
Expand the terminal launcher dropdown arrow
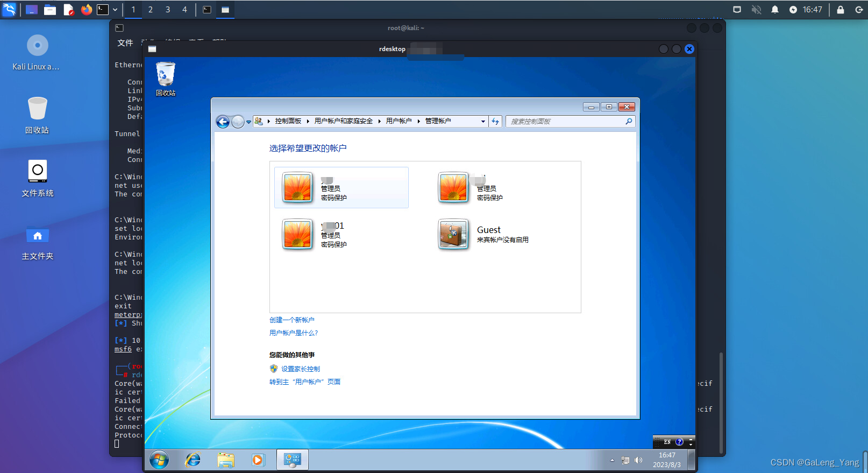[115, 10]
